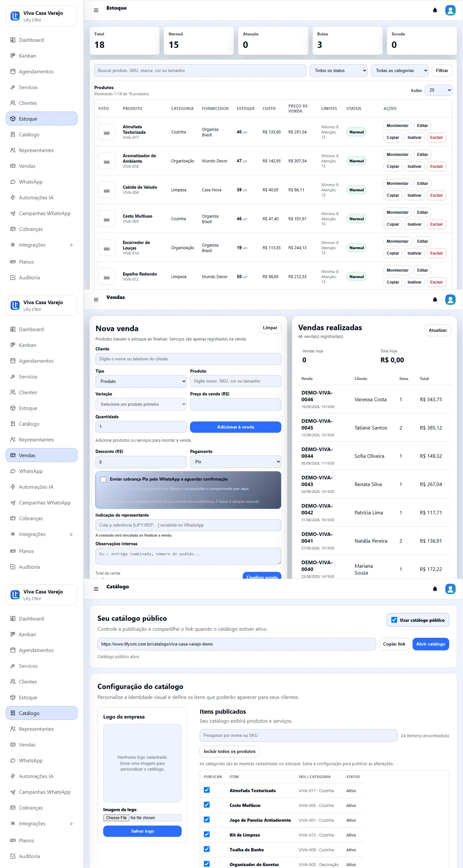The width and height of the screenshot is (463, 868).
Task: Open the user avatar in the Catálogo header
Action: click(450, 589)
